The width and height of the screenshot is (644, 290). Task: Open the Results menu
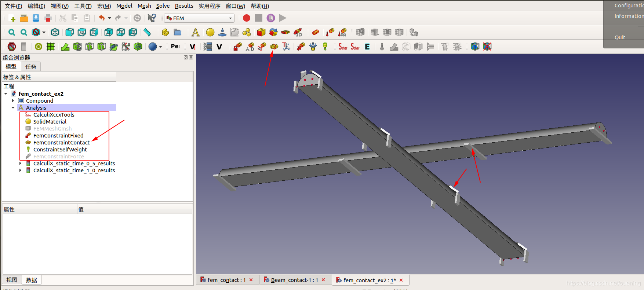(184, 6)
